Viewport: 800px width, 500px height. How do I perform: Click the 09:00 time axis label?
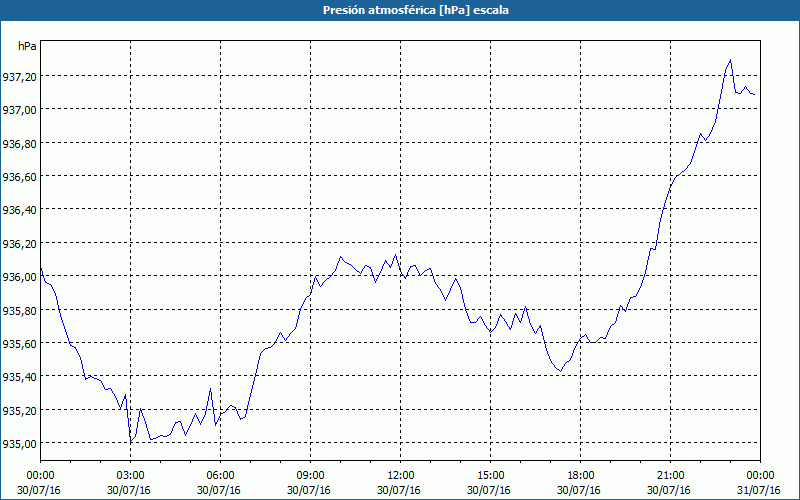tap(310, 476)
